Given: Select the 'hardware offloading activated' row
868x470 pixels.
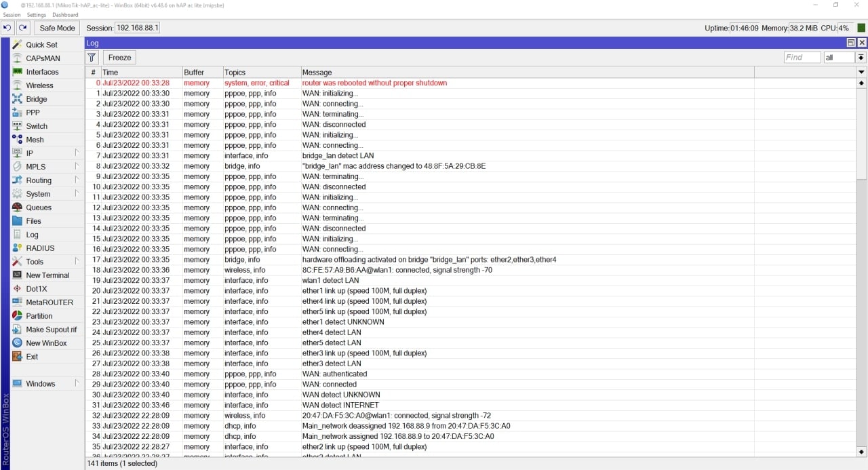Looking at the screenshot, I should coord(471,260).
